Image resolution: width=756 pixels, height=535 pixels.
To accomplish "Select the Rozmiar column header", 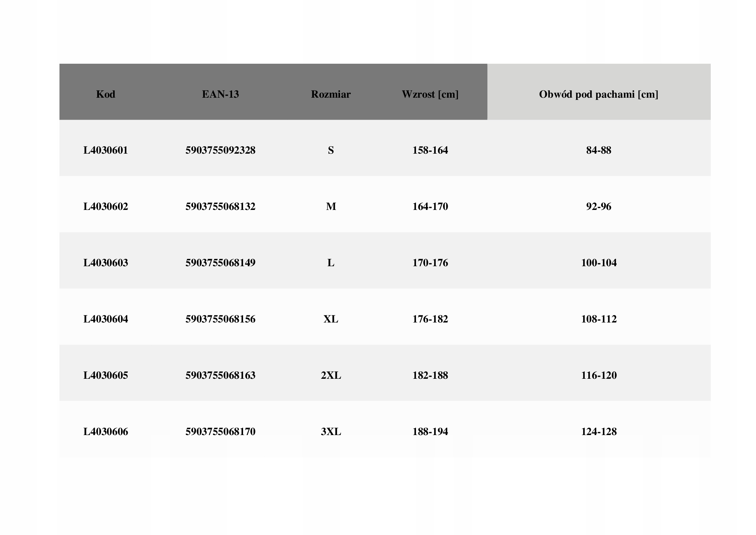I will tap(331, 94).
